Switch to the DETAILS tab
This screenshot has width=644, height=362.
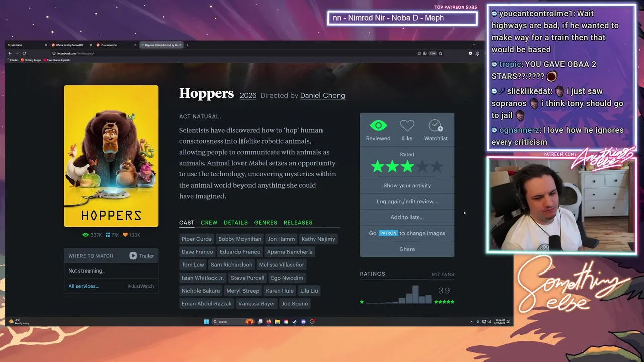click(235, 222)
